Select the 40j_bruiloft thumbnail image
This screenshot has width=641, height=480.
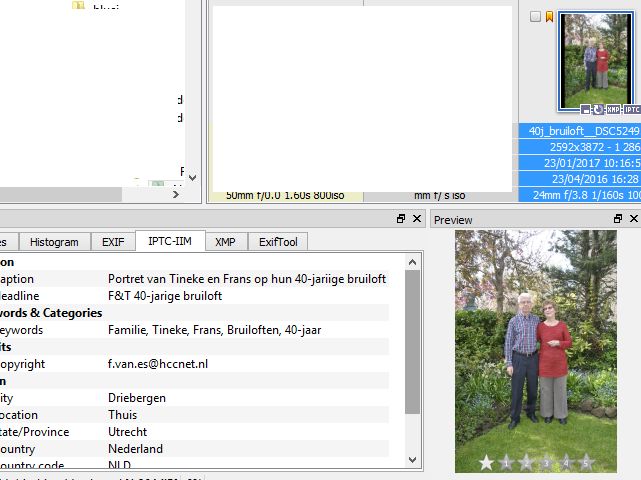tap(596, 61)
